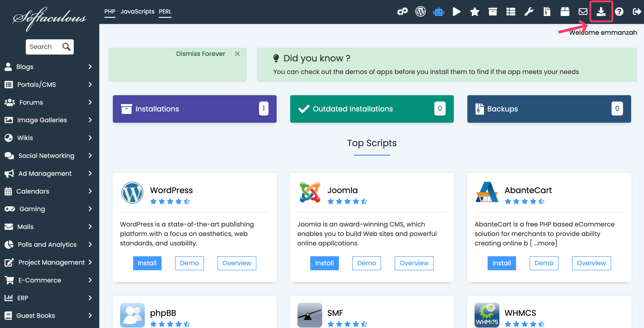
Task: Click the import download icon
Action: (601, 12)
